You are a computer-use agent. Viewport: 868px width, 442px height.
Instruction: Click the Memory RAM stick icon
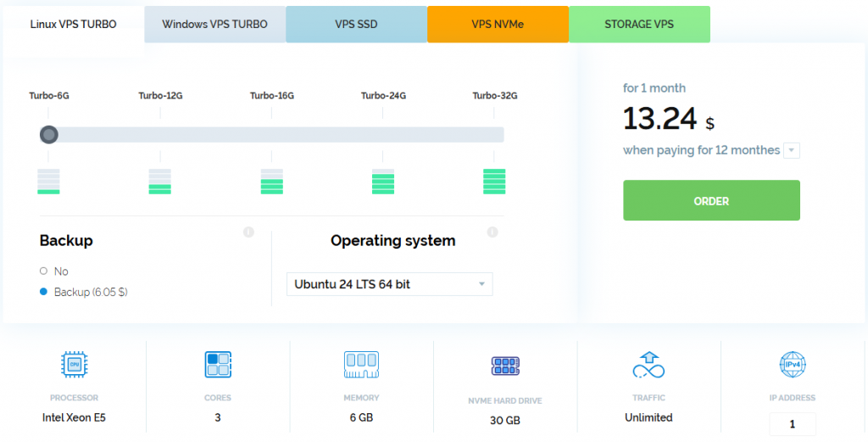[361, 365]
